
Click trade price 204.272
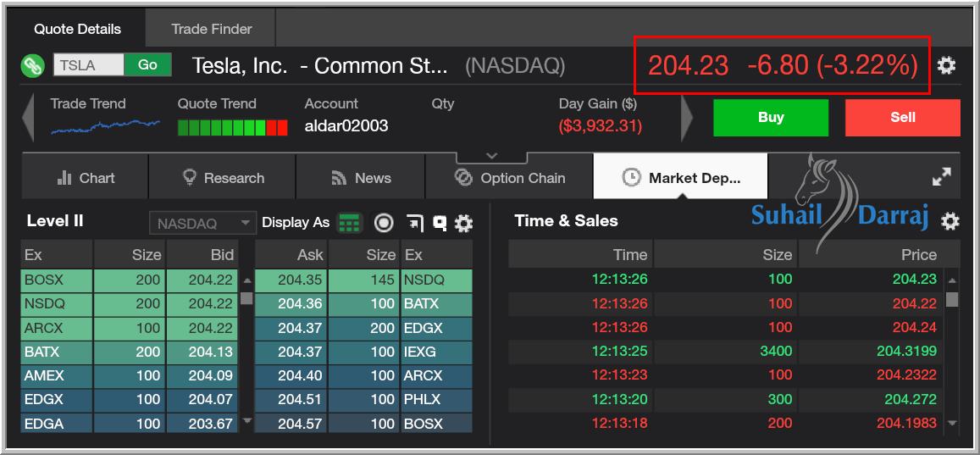click(910, 398)
